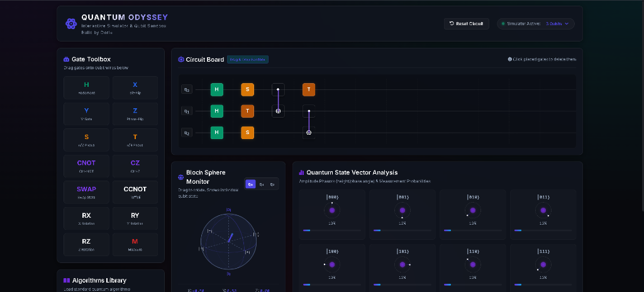The height and width of the screenshot is (292, 644).
Task: Pick the CCNOT Toffoli gate tile
Action: click(135, 192)
